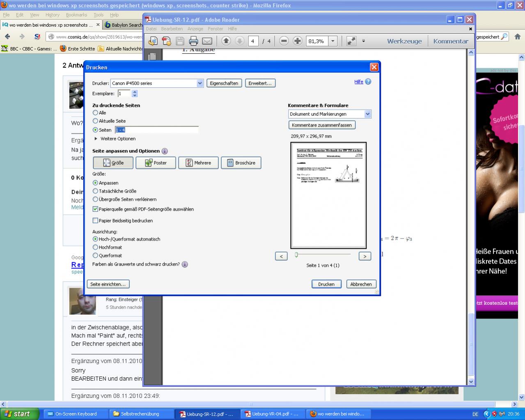Click Kommentare zusammenfassen button
525x420 pixels.
pyautogui.click(x=322, y=125)
